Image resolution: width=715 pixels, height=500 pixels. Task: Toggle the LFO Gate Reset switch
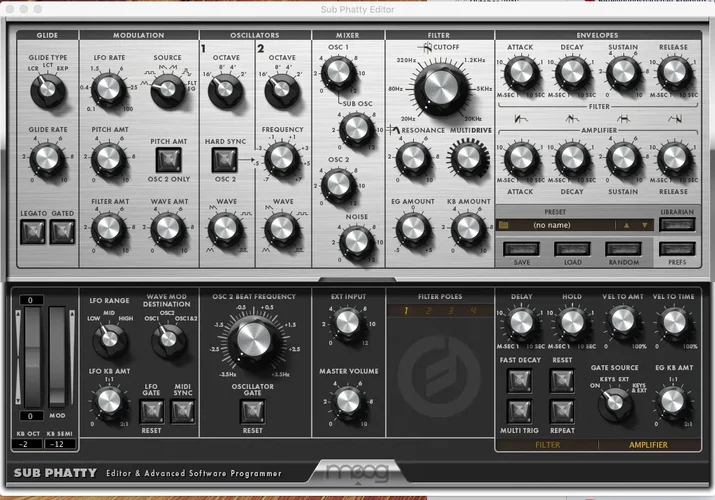pos(152,412)
